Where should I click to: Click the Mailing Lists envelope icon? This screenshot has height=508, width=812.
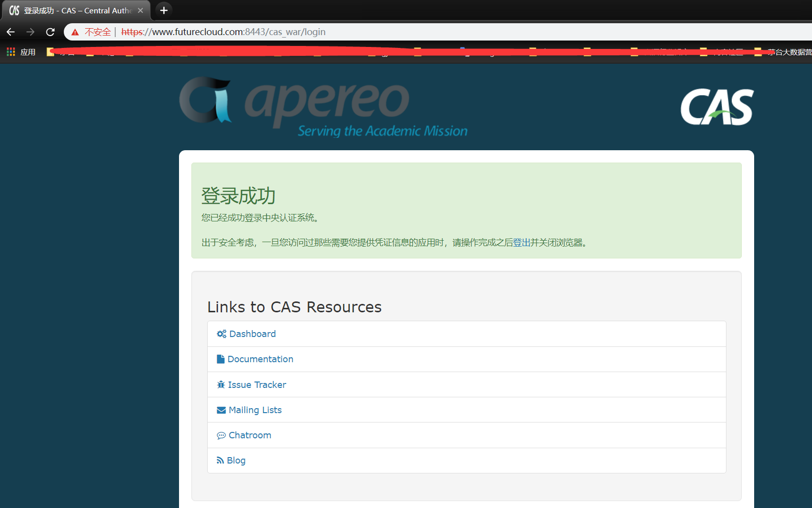221,410
